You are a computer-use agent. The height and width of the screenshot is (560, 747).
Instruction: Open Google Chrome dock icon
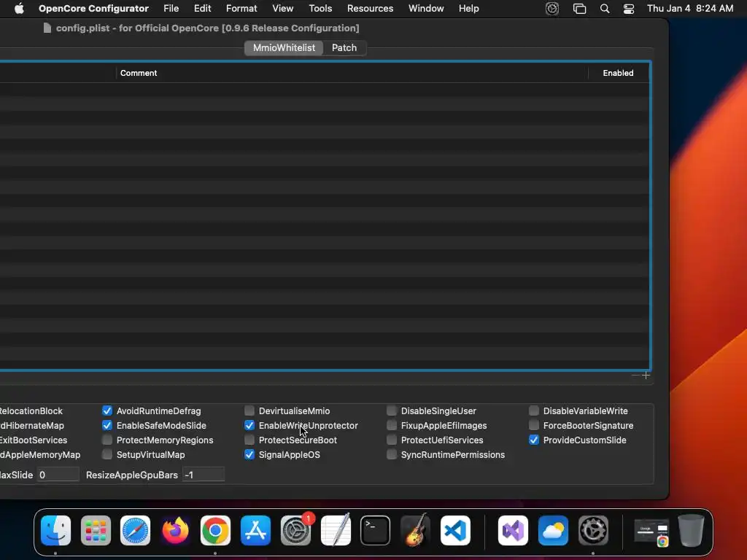(215, 530)
